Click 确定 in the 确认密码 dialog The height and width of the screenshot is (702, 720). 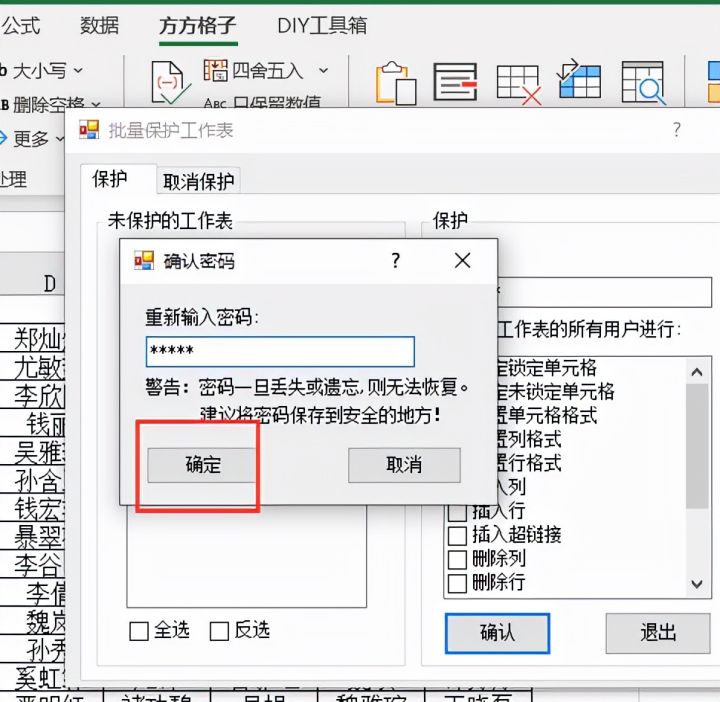click(x=202, y=465)
